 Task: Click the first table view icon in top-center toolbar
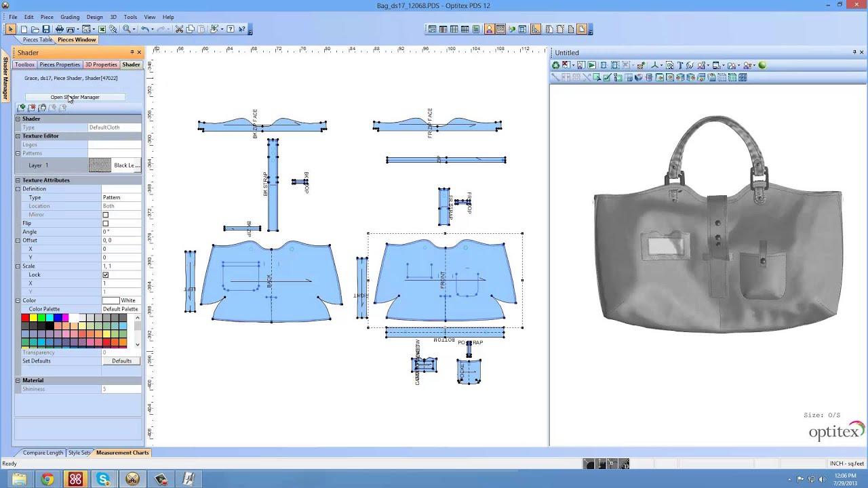(432, 29)
